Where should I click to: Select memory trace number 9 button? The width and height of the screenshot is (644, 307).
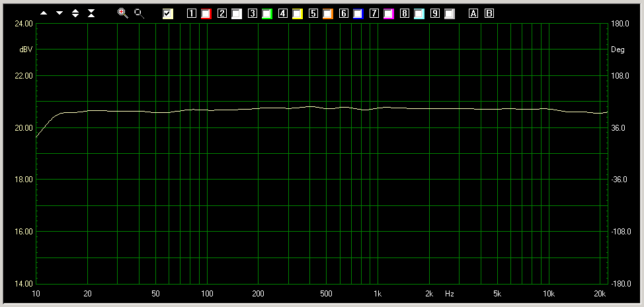click(434, 13)
